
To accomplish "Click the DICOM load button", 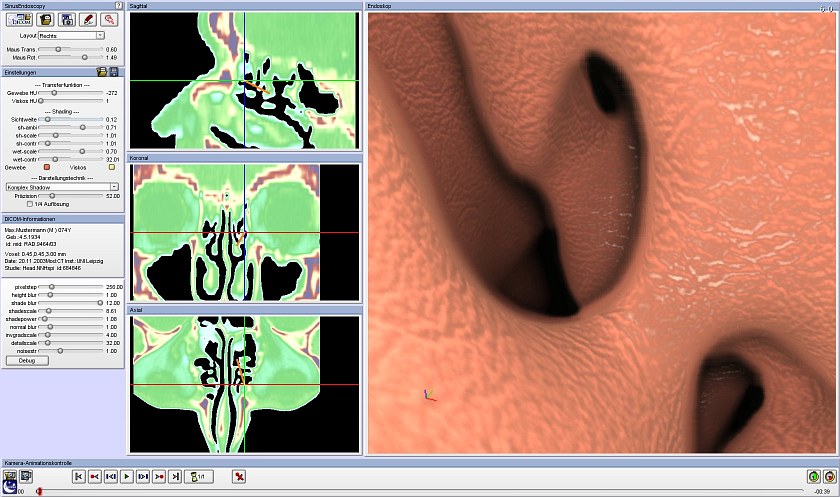I will click(x=19, y=19).
